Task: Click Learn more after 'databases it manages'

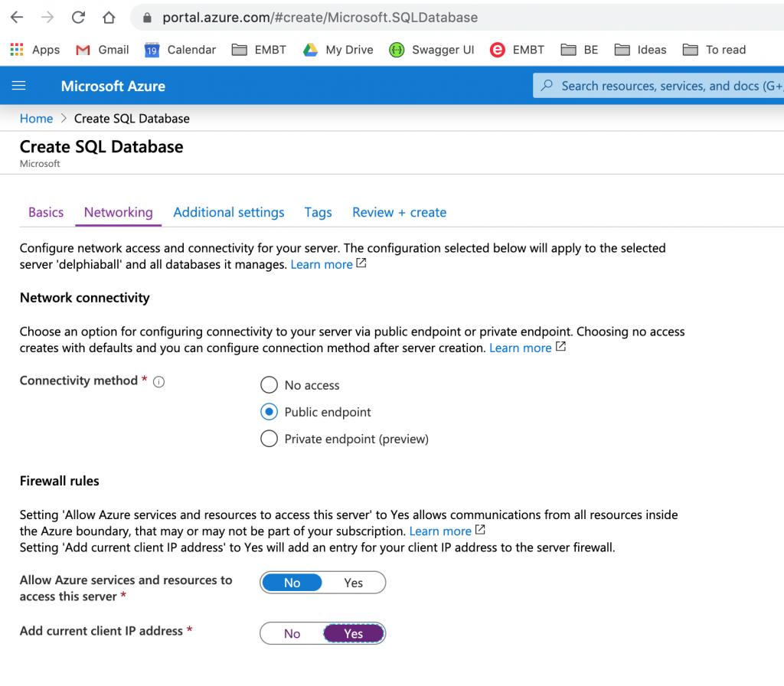Action: coord(322,264)
